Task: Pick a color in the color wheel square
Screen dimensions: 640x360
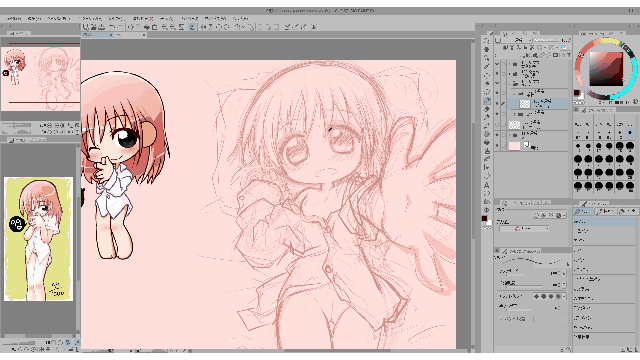Action: point(606,69)
